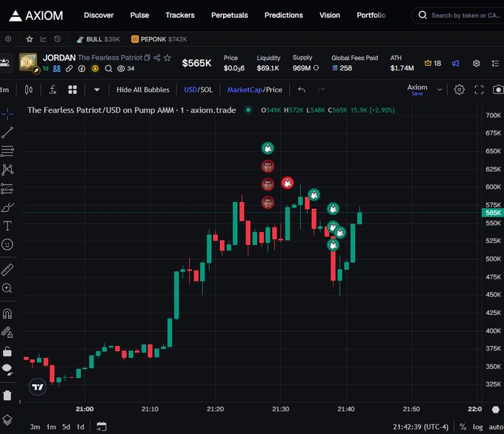The height and width of the screenshot is (434, 504).
Task: Toggle stay in drawing mode
Action: (7, 332)
